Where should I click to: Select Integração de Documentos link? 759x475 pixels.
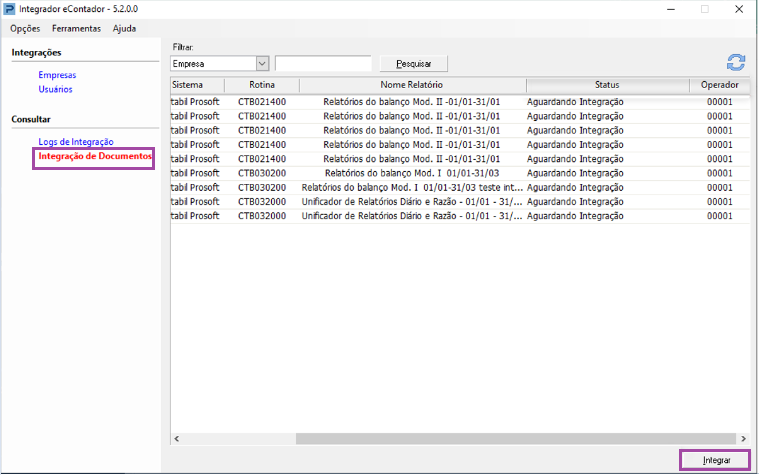coord(95,156)
